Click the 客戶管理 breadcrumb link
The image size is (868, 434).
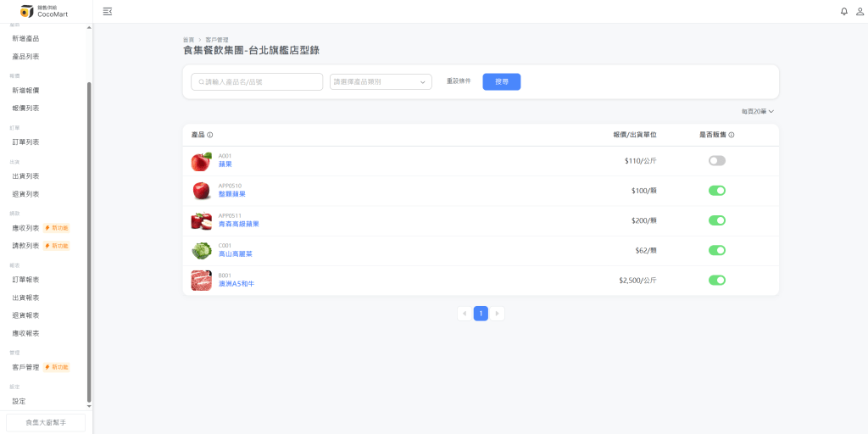click(x=216, y=40)
